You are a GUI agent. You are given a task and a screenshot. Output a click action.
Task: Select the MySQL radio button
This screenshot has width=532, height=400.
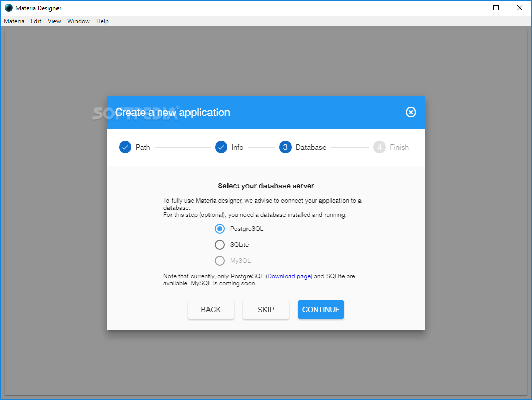(219, 261)
